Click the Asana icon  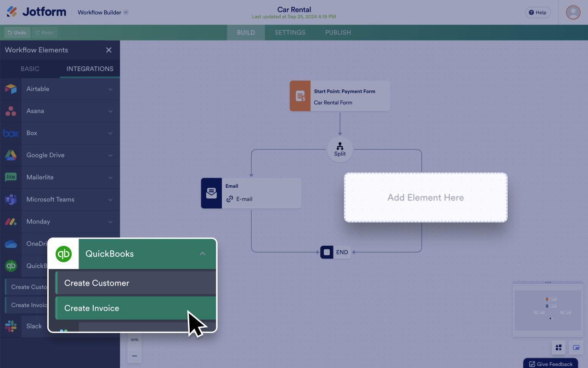(x=11, y=111)
